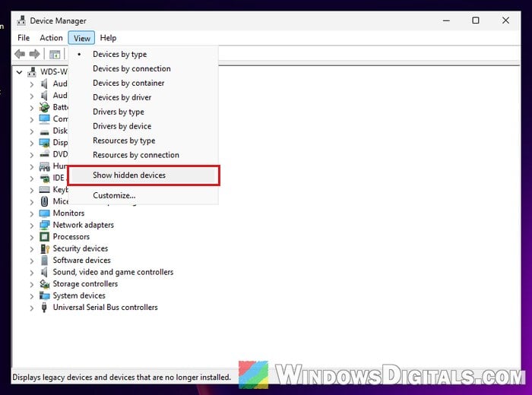Click the WDS-W computer root icon
532x395 pixels.
point(32,72)
